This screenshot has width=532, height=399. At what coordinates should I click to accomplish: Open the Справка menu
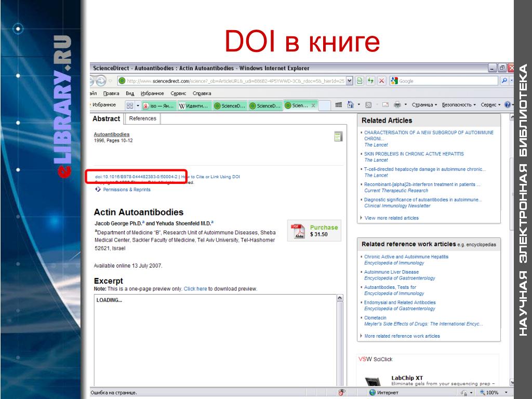202,94
